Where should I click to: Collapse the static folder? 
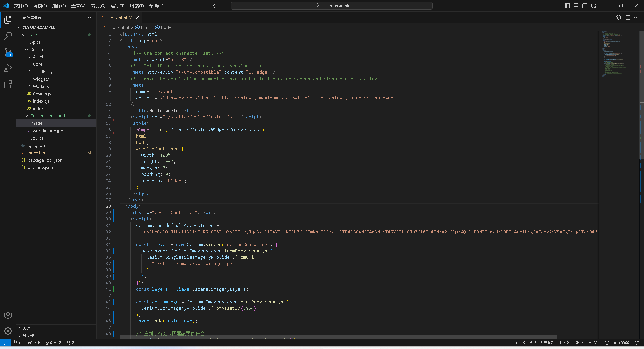[56, 35]
